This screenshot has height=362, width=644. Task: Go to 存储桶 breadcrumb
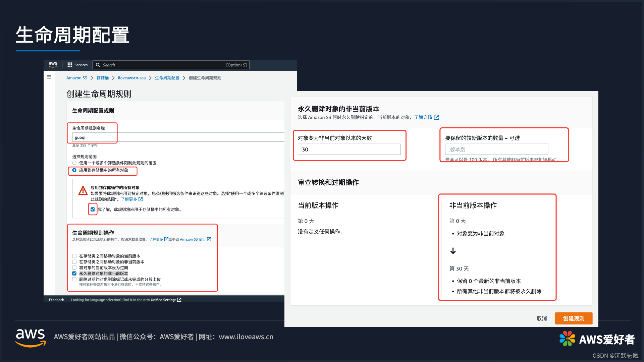tap(103, 78)
